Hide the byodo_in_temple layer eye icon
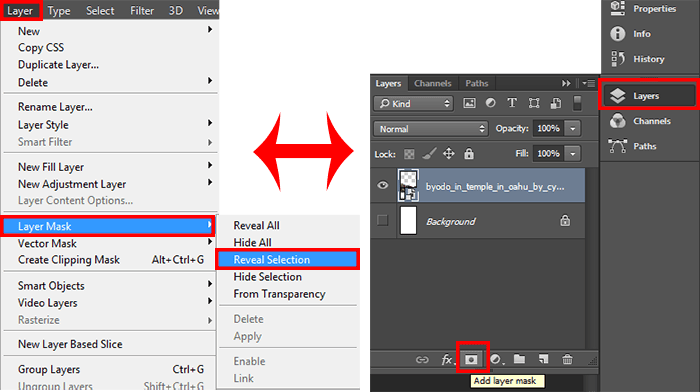 click(x=383, y=185)
